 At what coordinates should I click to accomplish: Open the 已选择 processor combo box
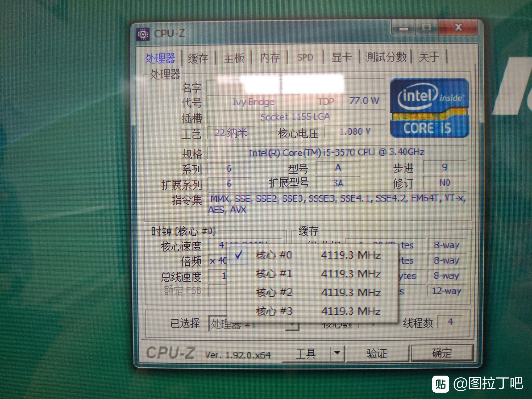tap(254, 324)
